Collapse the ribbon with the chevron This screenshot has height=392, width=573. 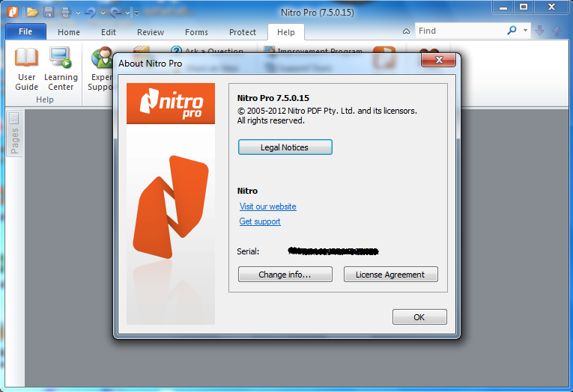coord(406,31)
